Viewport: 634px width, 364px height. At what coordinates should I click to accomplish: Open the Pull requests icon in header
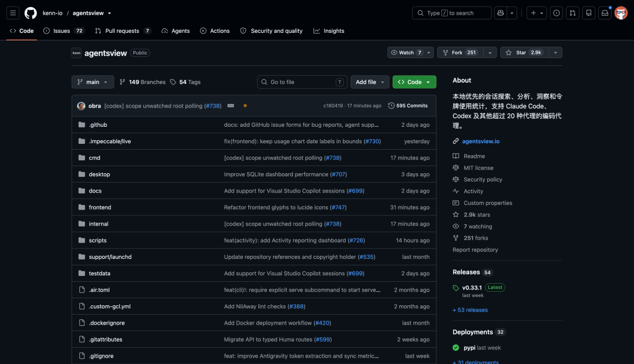coord(572,13)
